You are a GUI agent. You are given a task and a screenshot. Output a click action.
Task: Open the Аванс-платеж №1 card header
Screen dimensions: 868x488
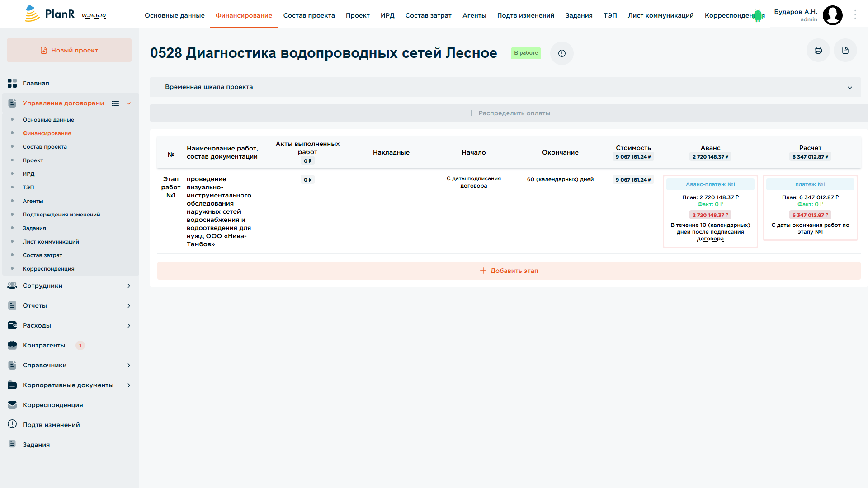pyautogui.click(x=710, y=184)
